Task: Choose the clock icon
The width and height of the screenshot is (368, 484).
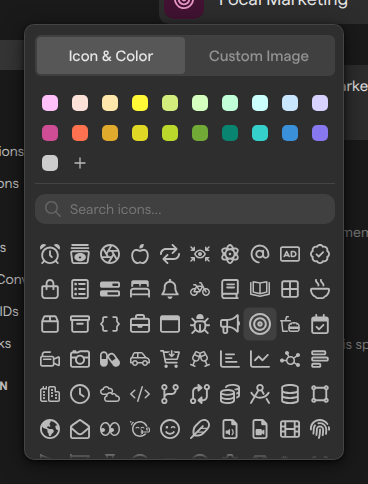Action: pos(80,394)
